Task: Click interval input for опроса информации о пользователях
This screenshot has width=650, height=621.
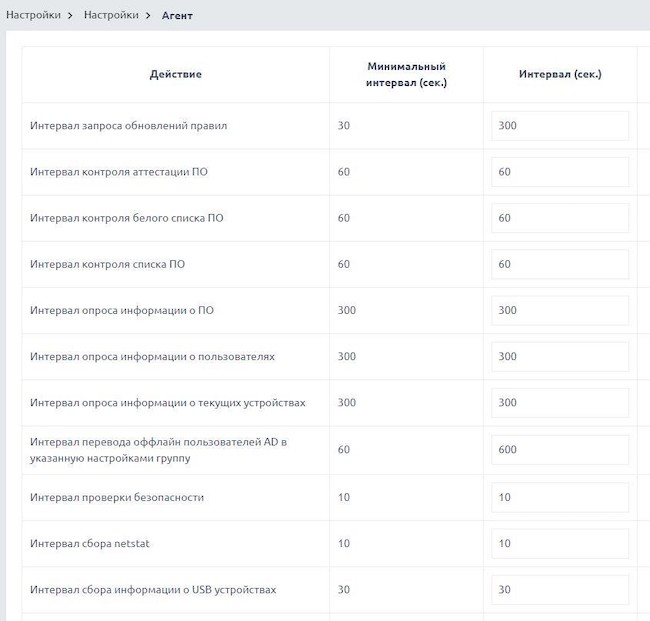Action: [x=560, y=356]
